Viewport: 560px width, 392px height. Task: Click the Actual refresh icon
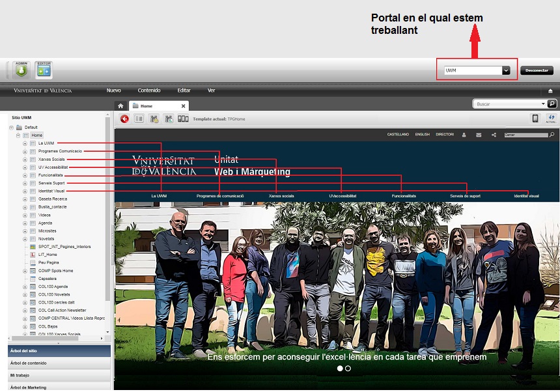coord(551,119)
